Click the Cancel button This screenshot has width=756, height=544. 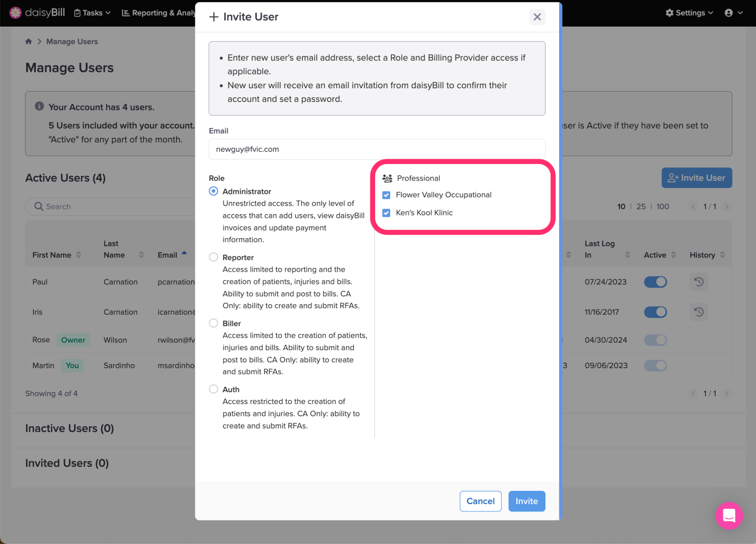click(480, 501)
